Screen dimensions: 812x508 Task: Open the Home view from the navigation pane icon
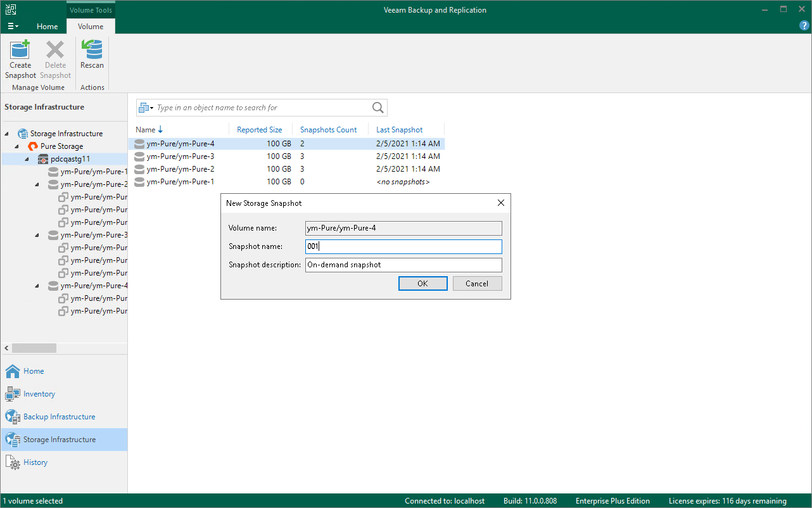13,371
